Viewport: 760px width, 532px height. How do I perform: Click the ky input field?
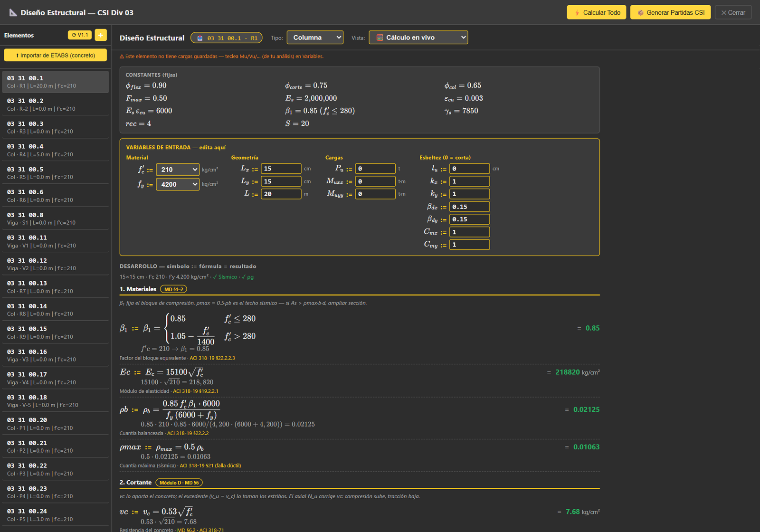pyautogui.click(x=469, y=194)
